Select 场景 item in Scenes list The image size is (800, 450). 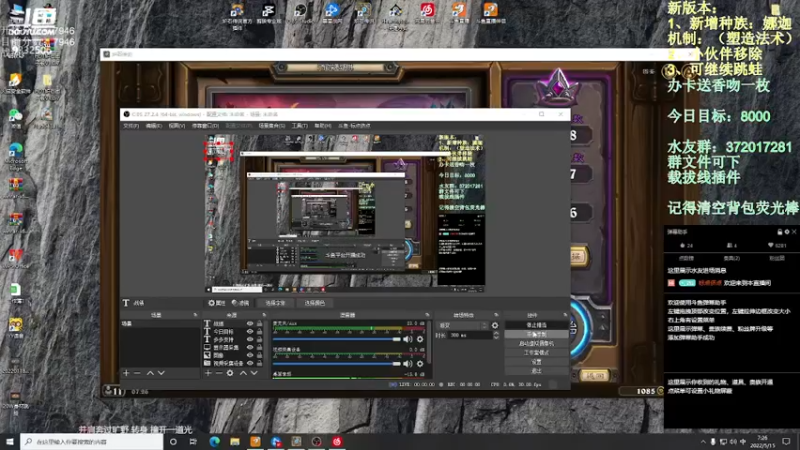coord(159,323)
